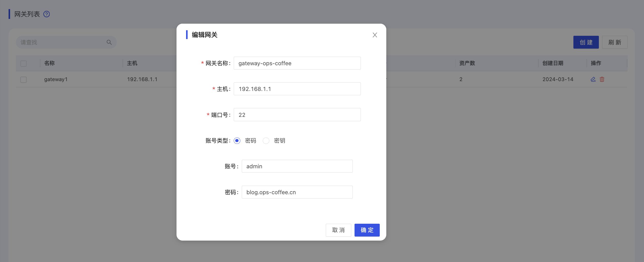The height and width of the screenshot is (262, 644).
Task: Select the 密码 account type radio
Action: pyautogui.click(x=237, y=141)
